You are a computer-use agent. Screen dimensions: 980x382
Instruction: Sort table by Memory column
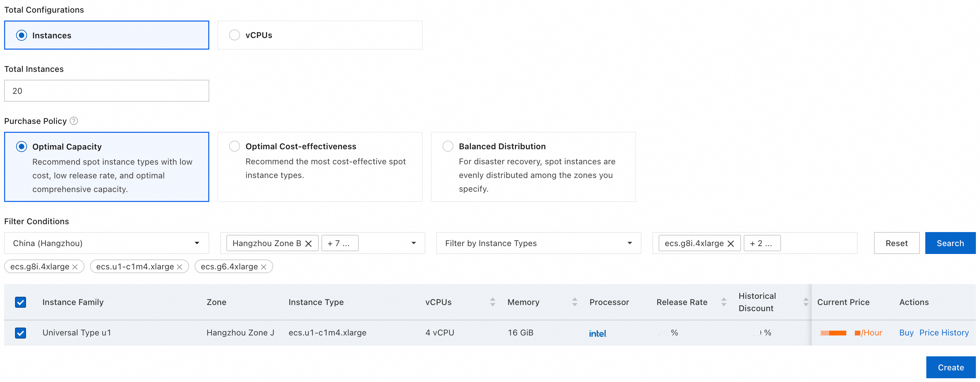pyautogui.click(x=574, y=302)
